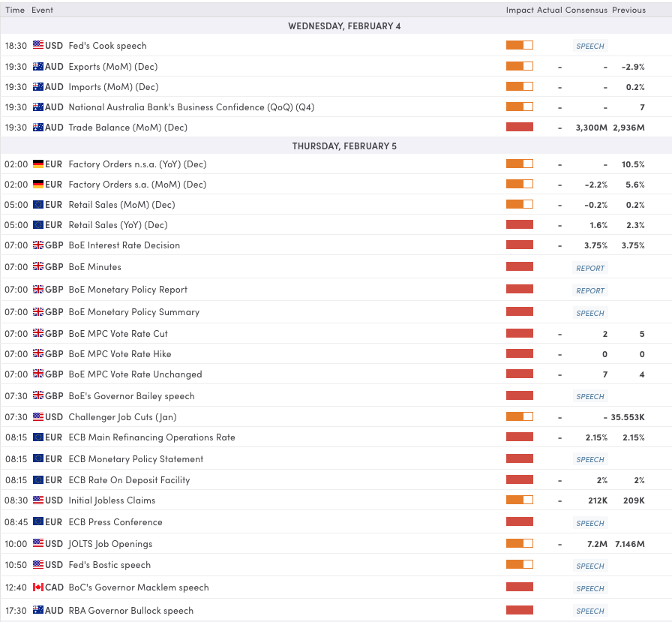
Task: Open the REPORT tag for BoE Monetary Policy Report
Action: [x=590, y=290]
